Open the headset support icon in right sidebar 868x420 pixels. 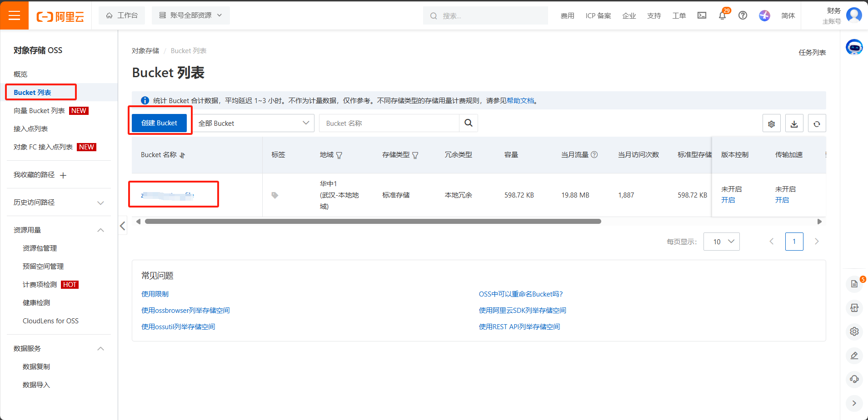coord(854,379)
